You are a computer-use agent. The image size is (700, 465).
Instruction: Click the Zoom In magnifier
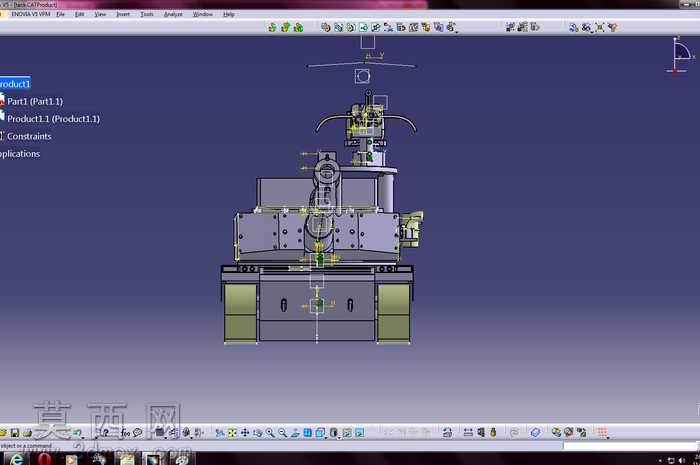(x=270, y=432)
